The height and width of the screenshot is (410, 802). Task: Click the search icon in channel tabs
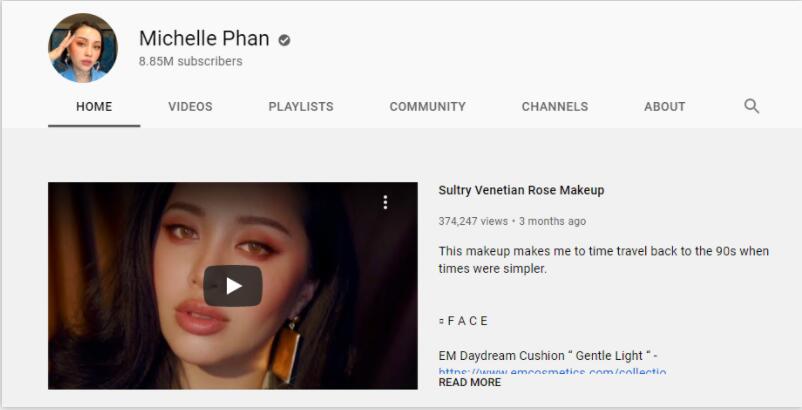[x=752, y=106]
